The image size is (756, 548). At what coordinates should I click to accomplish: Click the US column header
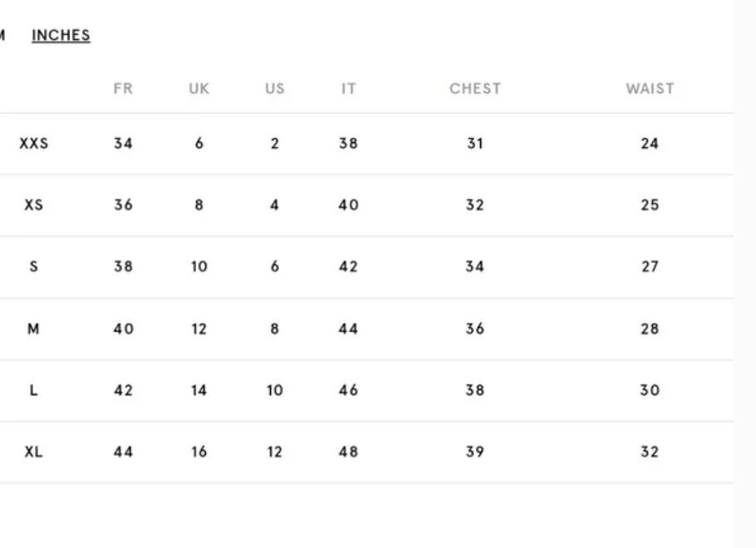(x=275, y=89)
